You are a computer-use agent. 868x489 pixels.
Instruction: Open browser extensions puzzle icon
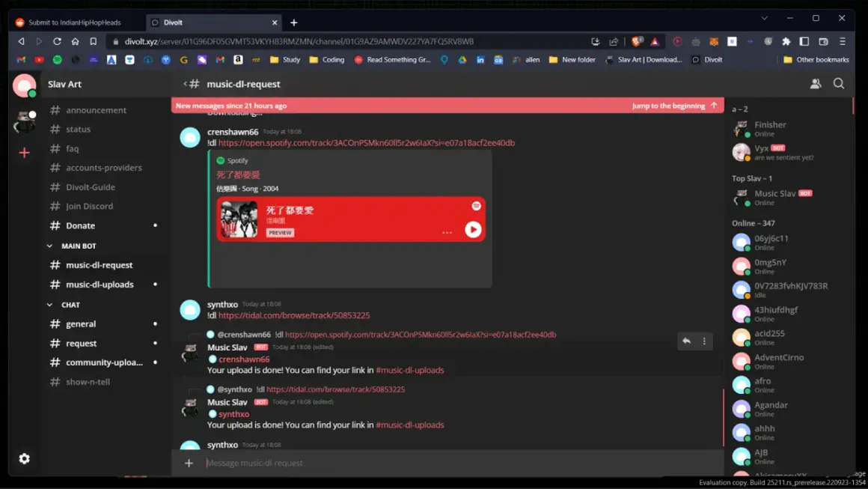[x=786, y=41]
